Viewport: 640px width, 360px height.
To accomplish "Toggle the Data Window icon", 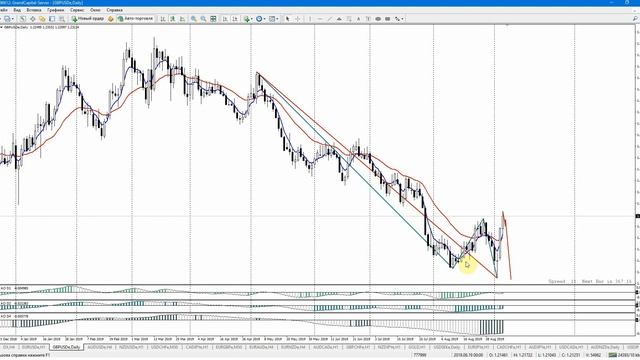I will coord(33,19).
